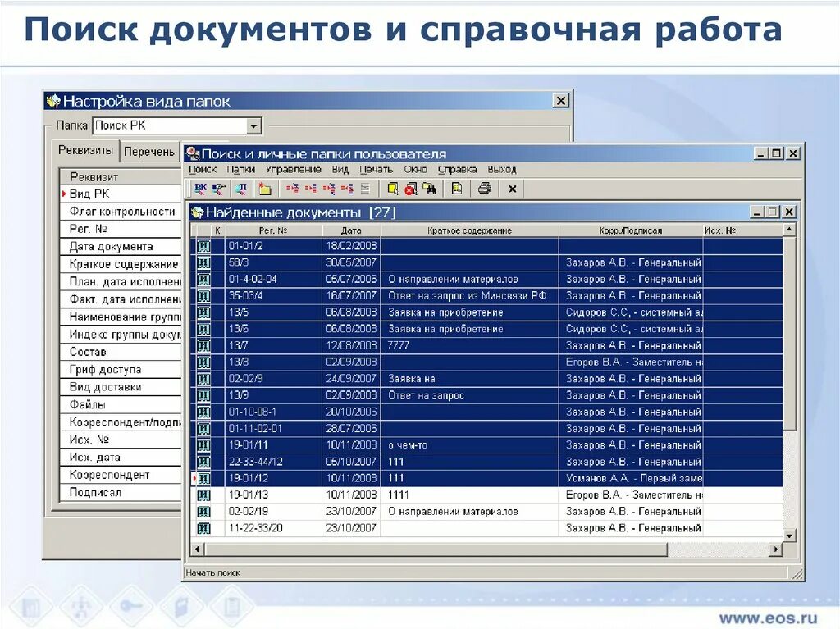Click document icon in row 22-33-44/12
Viewport: 840px width, 629px height.
(203, 462)
